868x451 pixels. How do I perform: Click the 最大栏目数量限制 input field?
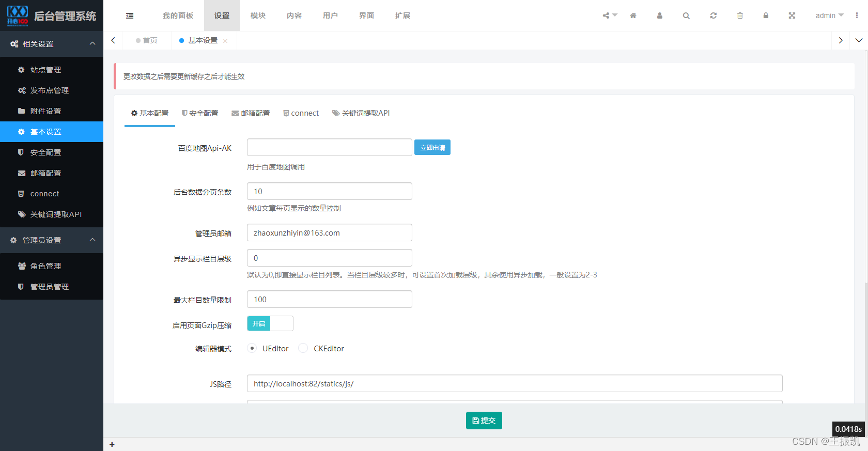click(x=330, y=299)
